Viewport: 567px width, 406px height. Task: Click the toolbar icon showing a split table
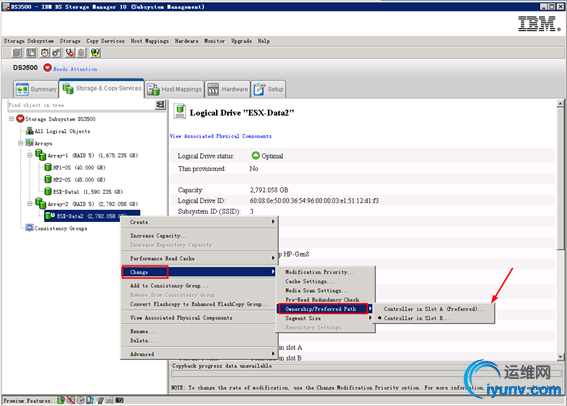(31, 53)
